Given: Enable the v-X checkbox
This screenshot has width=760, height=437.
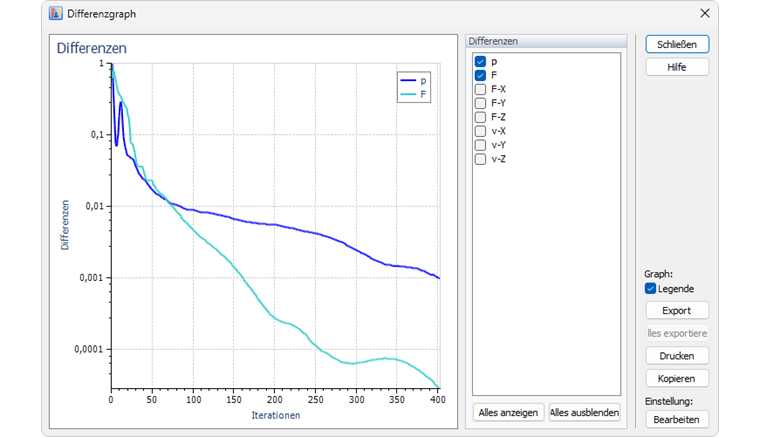Looking at the screenshot, I should click(480, 131).
